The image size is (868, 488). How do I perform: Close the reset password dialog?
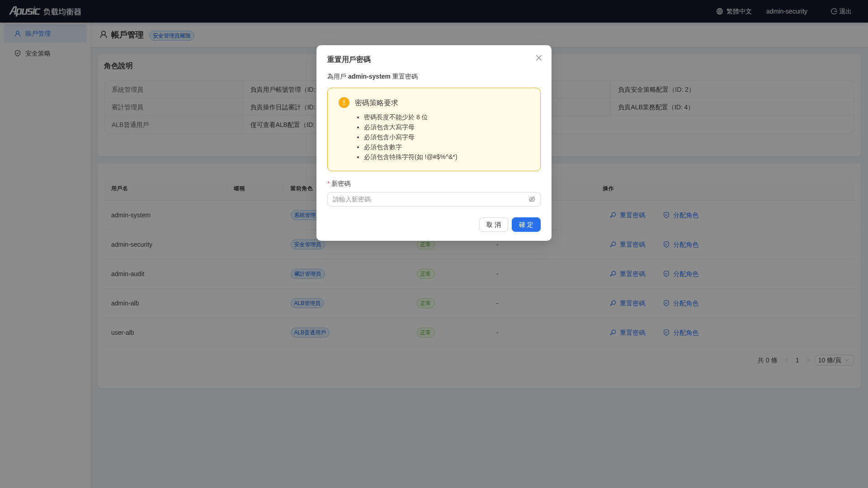(x=539, y=58)
